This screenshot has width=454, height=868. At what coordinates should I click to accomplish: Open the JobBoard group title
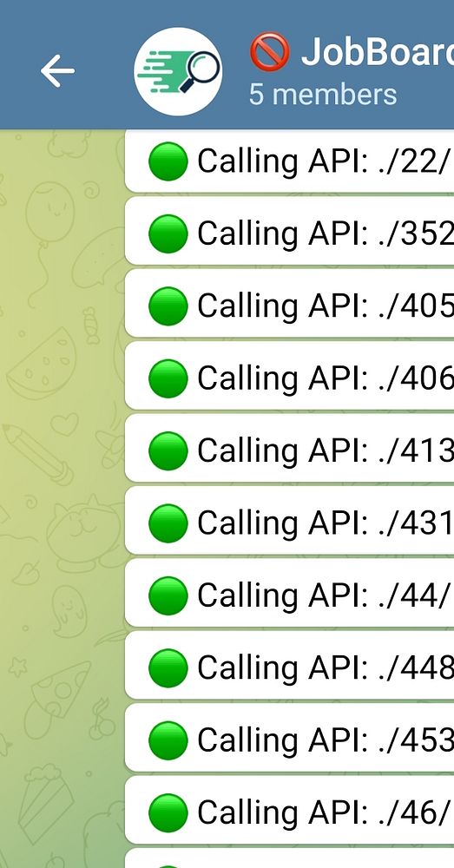pyautogui.click(x=378, y=51)
